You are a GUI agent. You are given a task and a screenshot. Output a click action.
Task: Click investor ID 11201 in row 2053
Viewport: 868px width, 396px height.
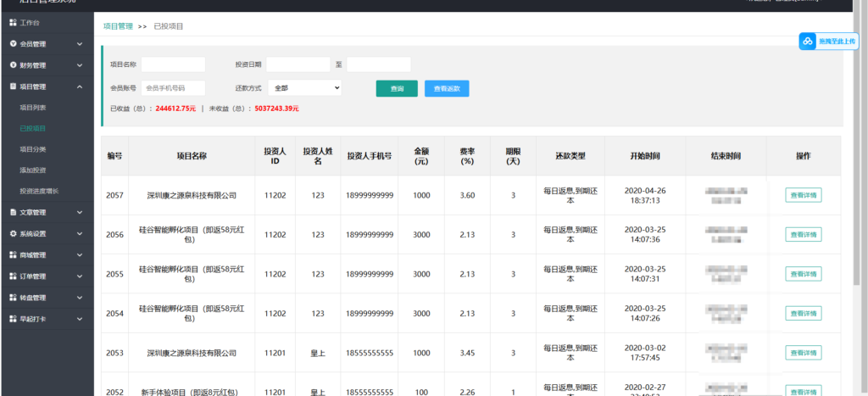click(x=275, y=353)
